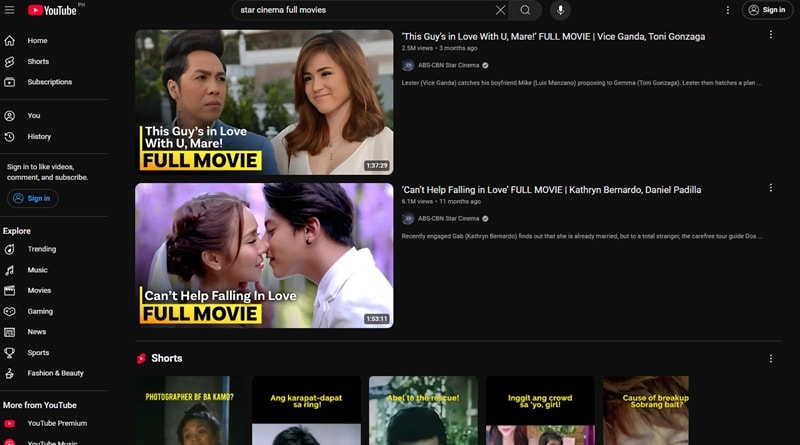
Task: Click description text mentioning Lester (Vice Ganda)
Action: 581,83
